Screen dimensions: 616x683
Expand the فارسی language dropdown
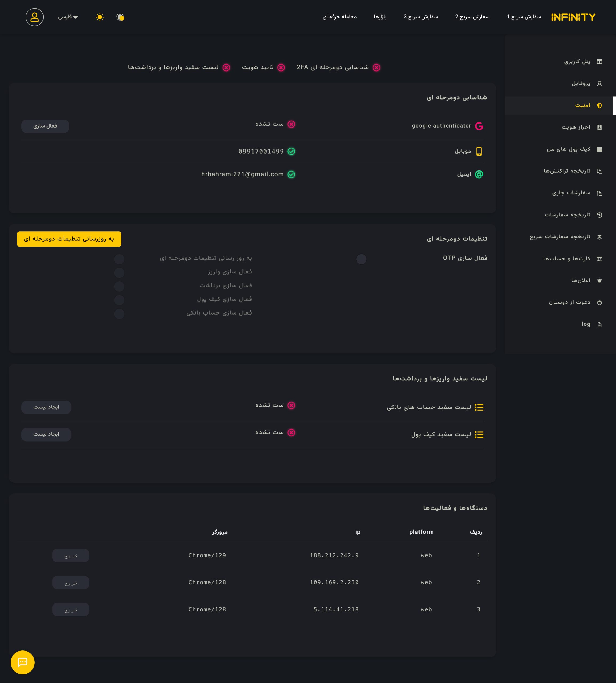(68, 17)
